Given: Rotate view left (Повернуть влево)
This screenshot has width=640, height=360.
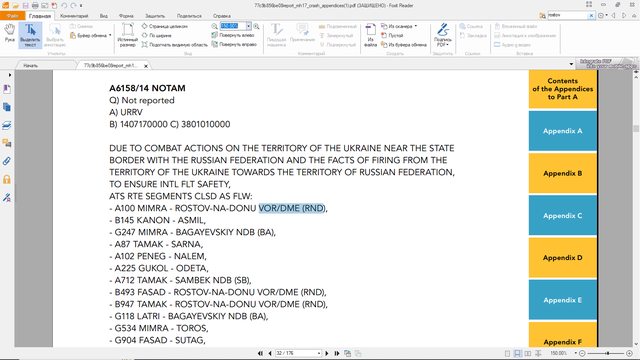Looking at the screenshot, I should [233, 35].
